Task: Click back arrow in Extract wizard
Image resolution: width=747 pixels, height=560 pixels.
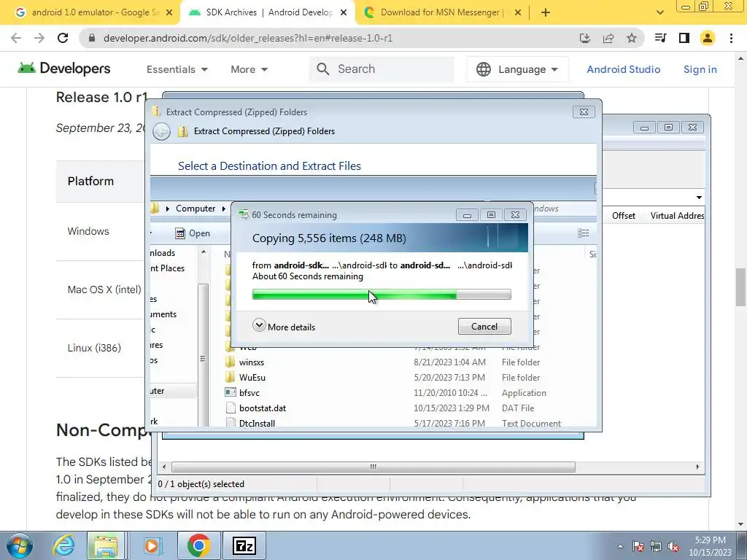Action: pos(161,131)
